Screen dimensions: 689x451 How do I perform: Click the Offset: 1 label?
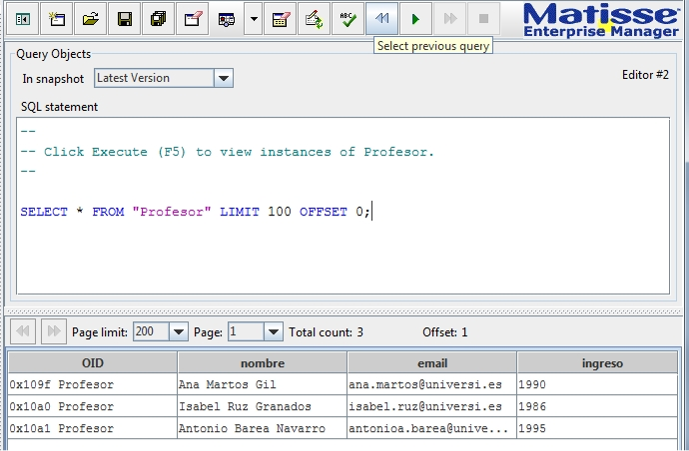tap(445, 332)
